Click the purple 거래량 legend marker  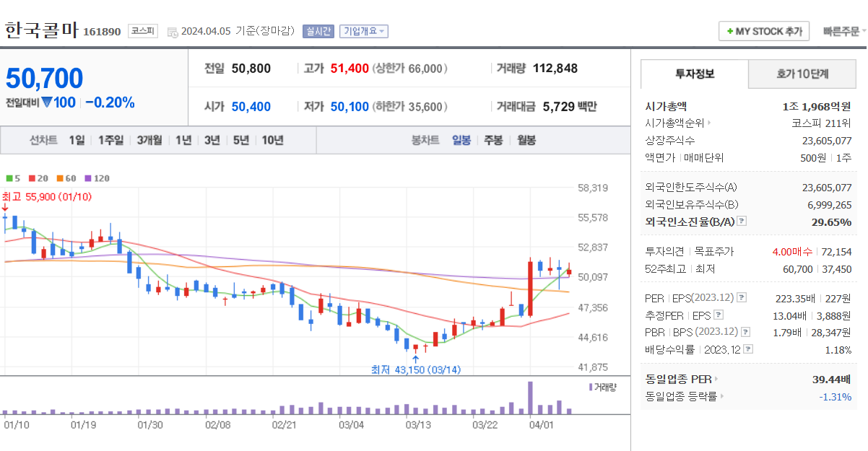point(591,387)
